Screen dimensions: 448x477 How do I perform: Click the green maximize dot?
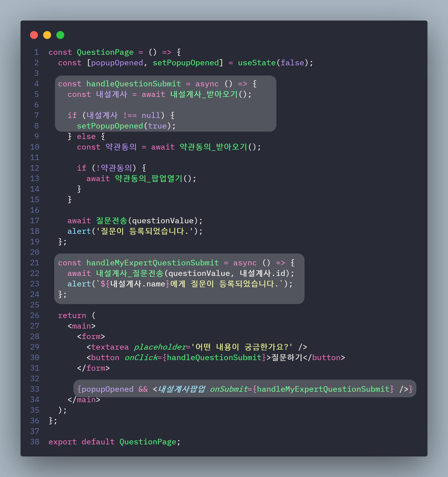click(60, 35)
